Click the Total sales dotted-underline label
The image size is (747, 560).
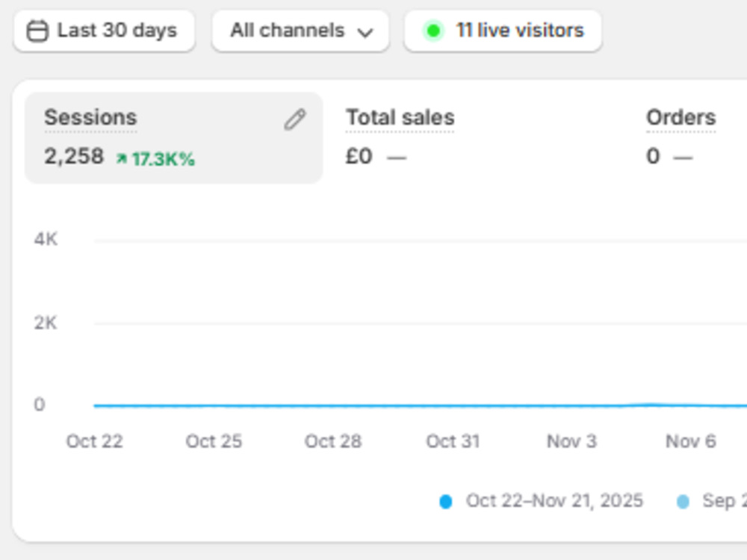point(400,118)
